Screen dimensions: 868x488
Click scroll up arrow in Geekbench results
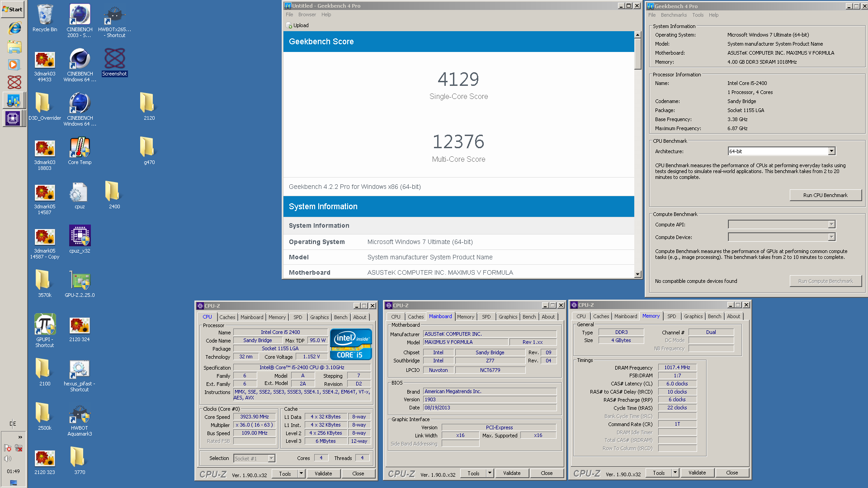pos(637,35)
